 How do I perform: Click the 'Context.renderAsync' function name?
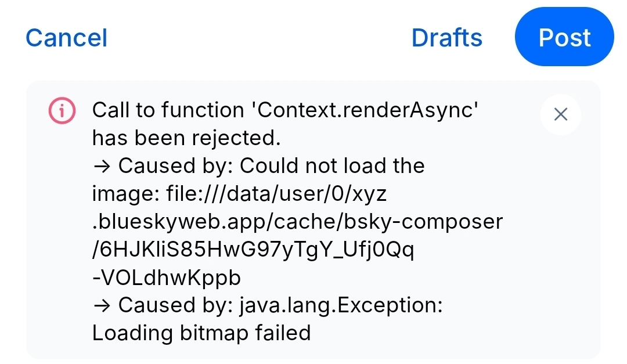(367, 110)
